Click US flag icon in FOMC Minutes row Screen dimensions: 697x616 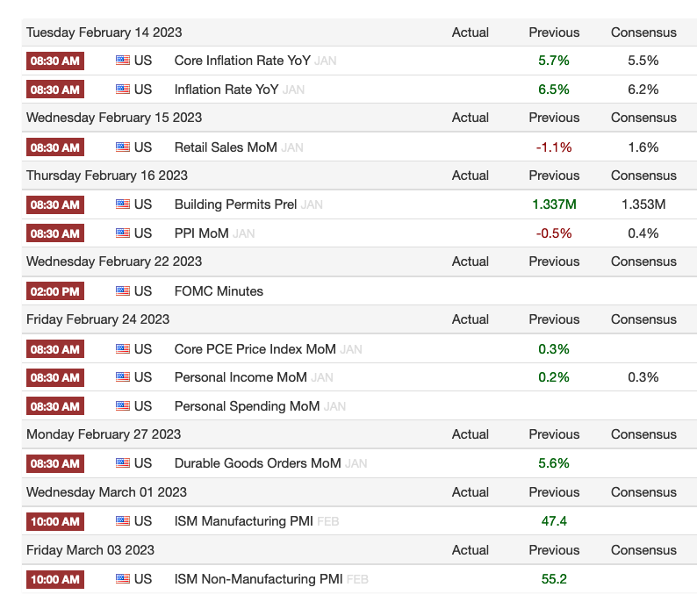[x=123, y=290]
